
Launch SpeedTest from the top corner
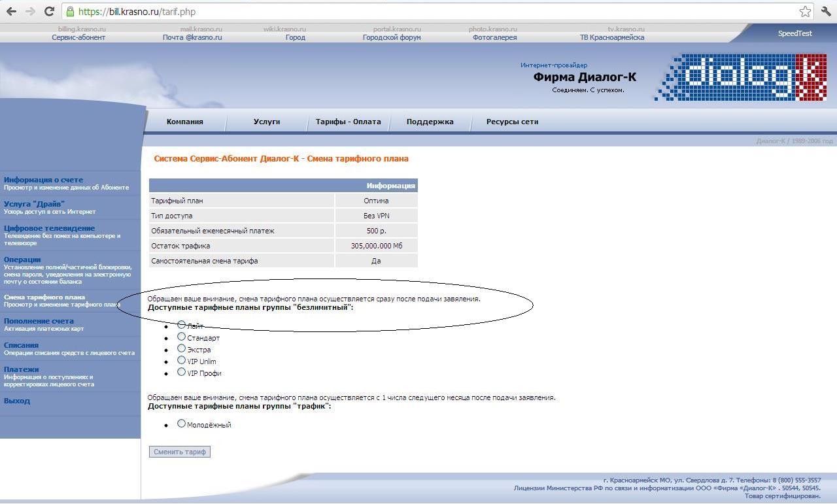click(794, 33)
